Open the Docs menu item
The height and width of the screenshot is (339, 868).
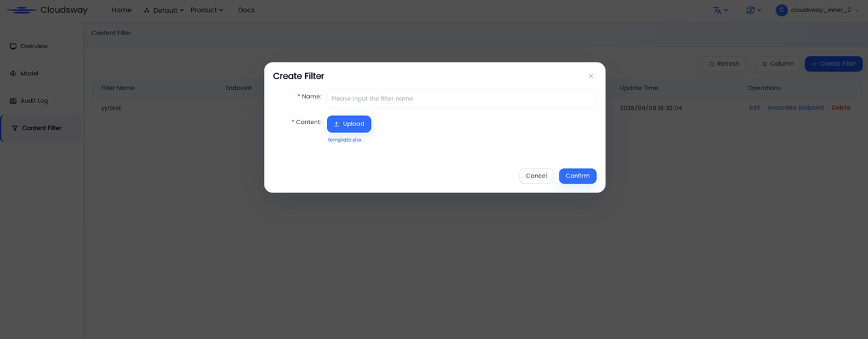tap(246, 10)
